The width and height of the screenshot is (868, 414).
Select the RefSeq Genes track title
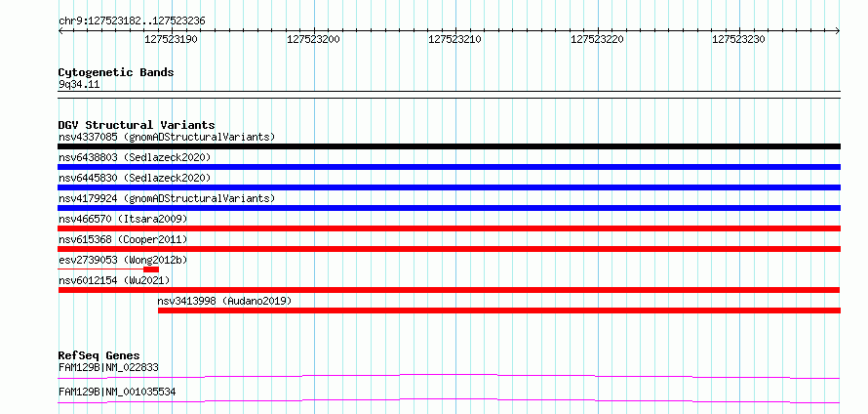pos(99,355)
